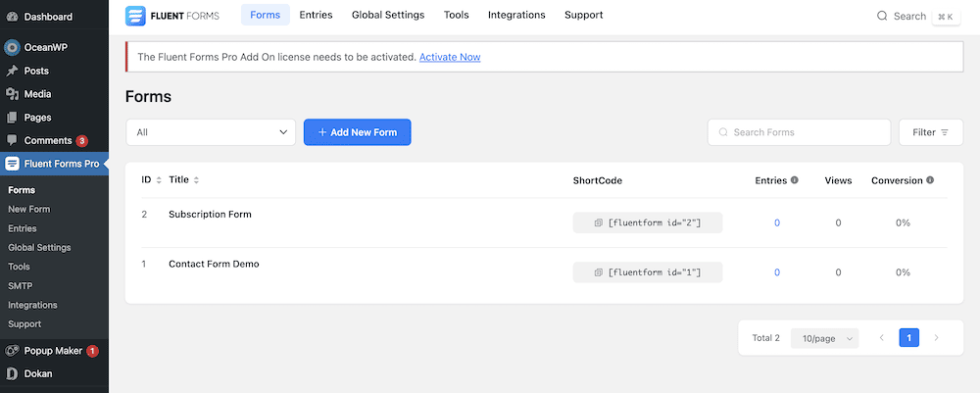Click the Fluent Forms Pro sidebar icon
Screen dimensions: 980x393
point(12,164)
